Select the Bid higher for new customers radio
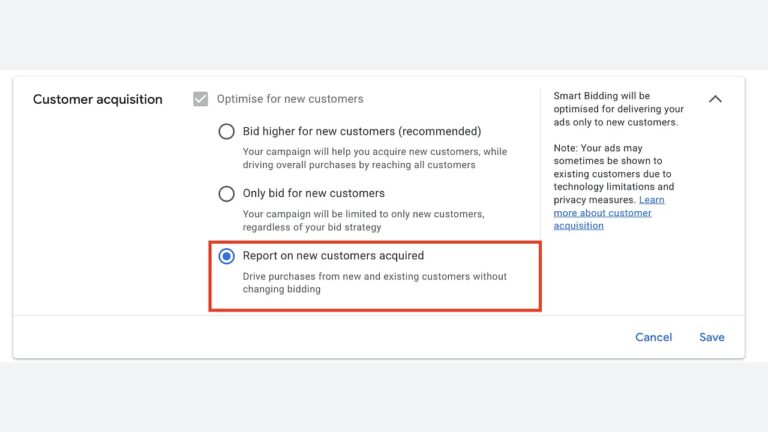This screenshot has width=768, height=432. pos(226,131)
